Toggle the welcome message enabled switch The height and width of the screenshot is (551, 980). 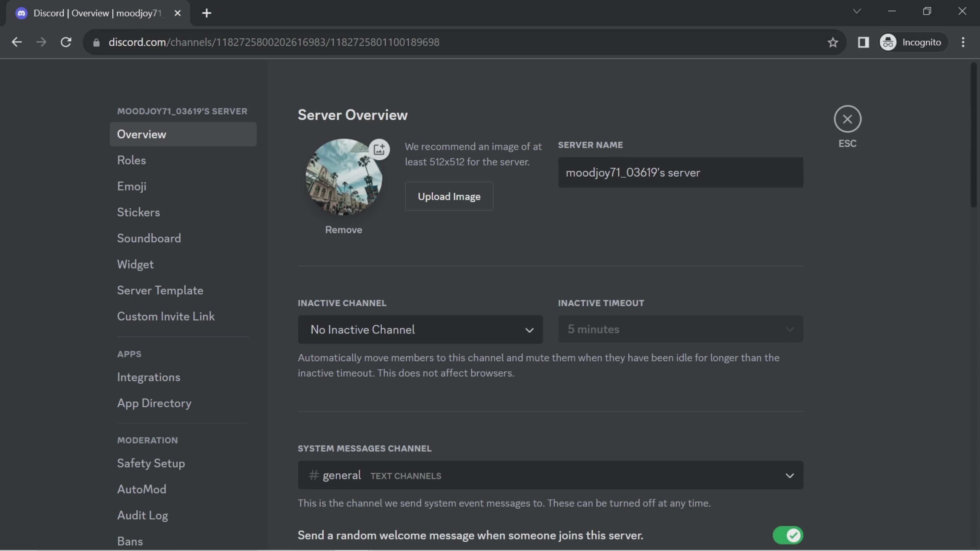[x=788, y=535]
